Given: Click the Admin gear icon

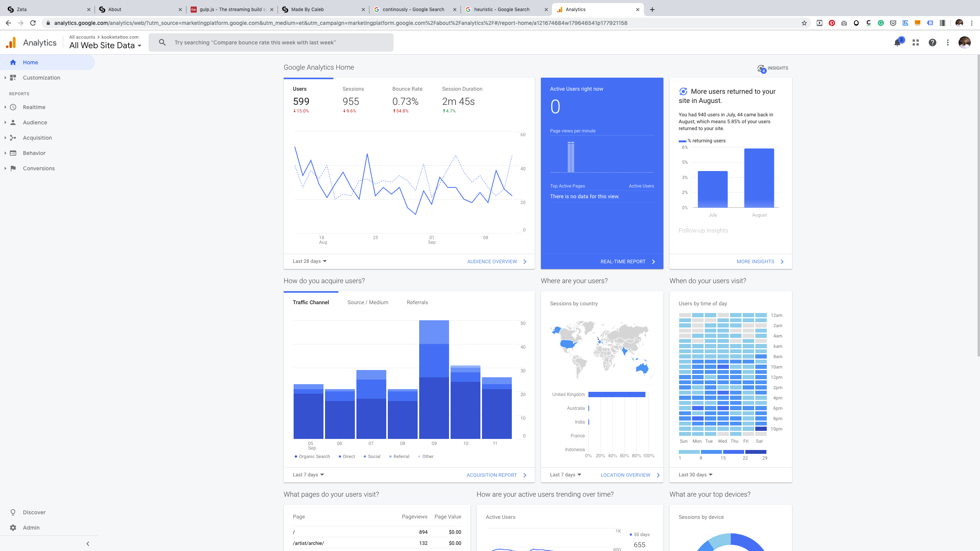Looking at the screenshot, I should (x=13, y=528).
